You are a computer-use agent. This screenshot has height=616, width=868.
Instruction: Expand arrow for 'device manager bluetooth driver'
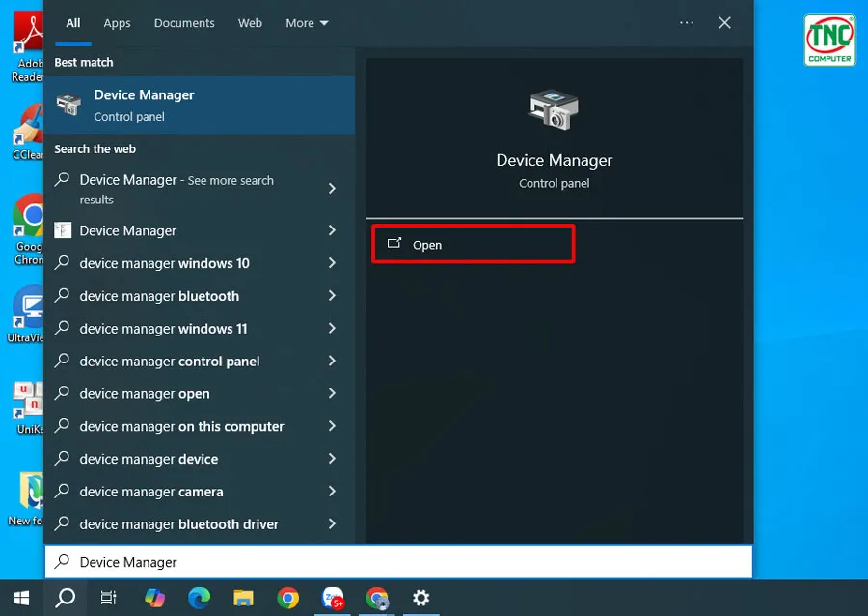point(332,523)
